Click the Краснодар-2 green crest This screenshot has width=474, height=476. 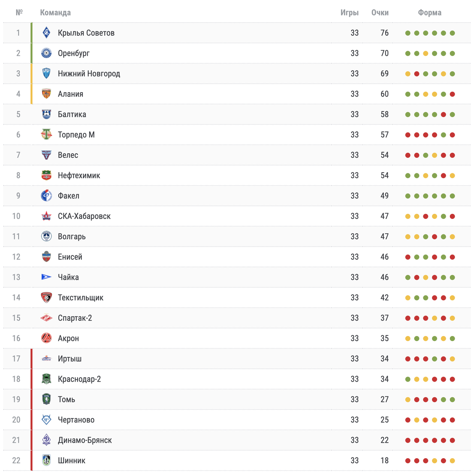46,379
